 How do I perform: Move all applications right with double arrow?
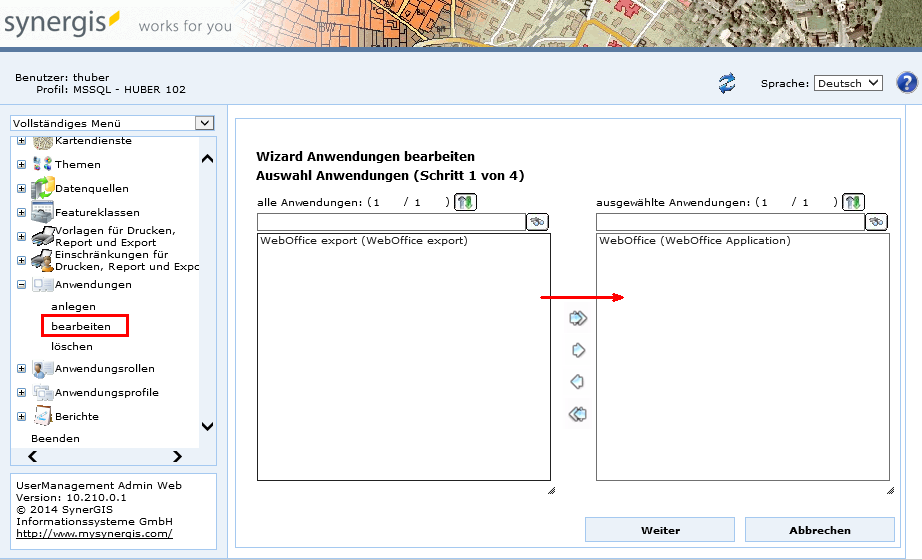pyautogui.click(x=578, y=318)
